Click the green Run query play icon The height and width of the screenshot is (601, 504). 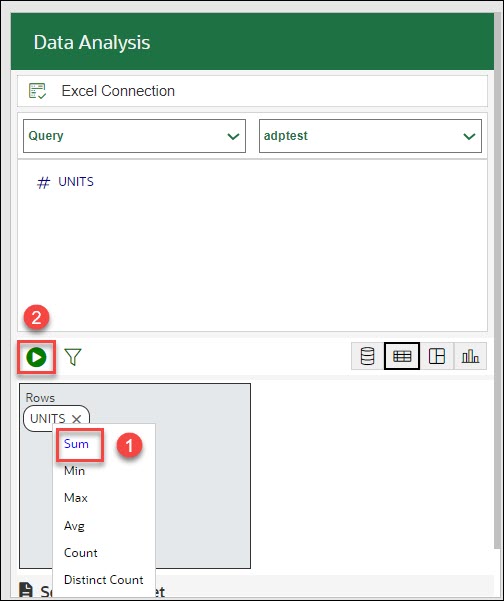[x=36, y=357]
